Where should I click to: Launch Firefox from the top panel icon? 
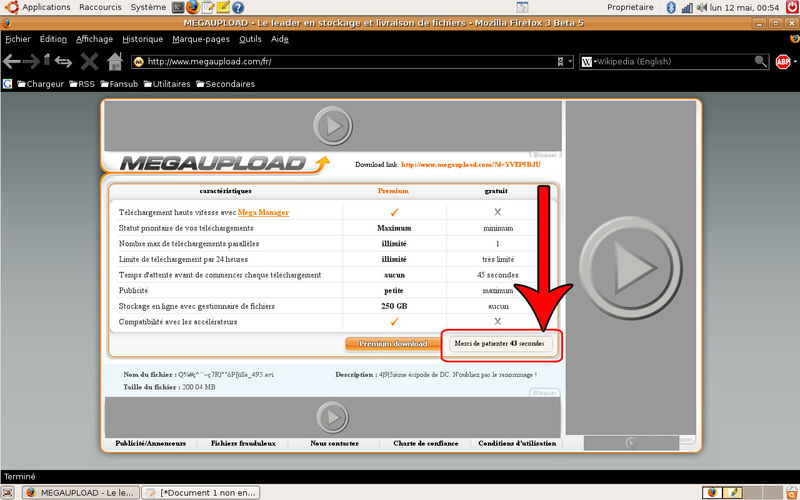coord(193,7)
